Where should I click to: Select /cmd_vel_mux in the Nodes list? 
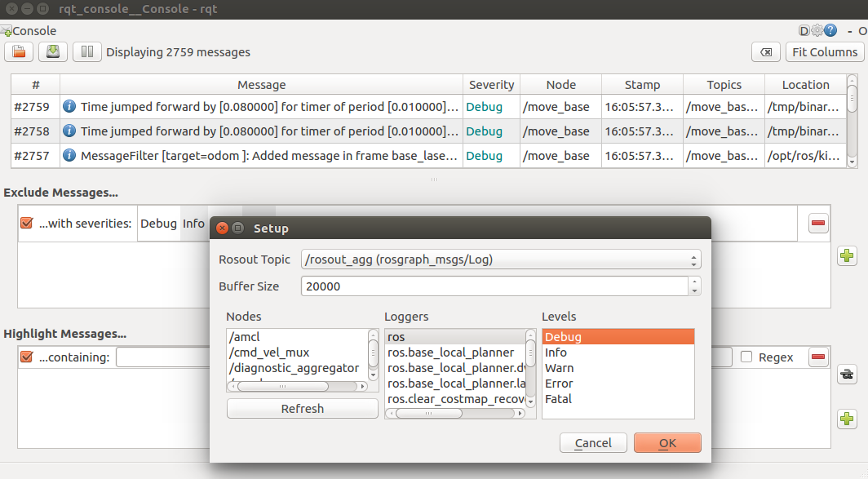[269, 353]
